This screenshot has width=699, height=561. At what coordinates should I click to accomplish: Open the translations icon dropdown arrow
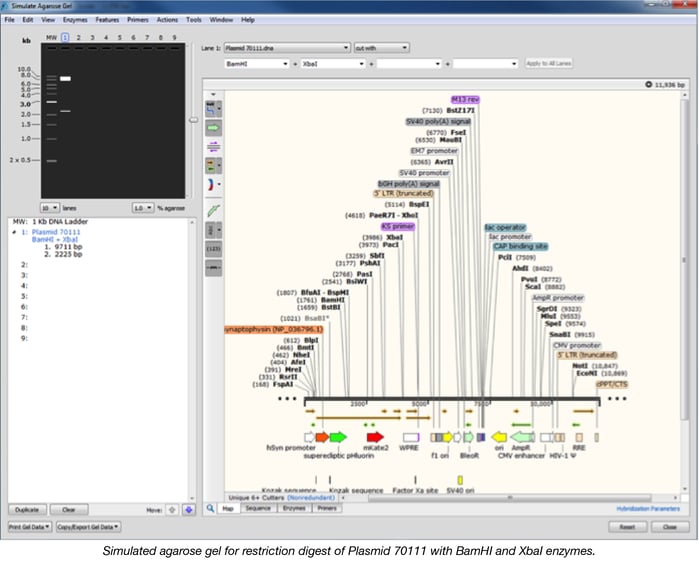click(219, 166)
